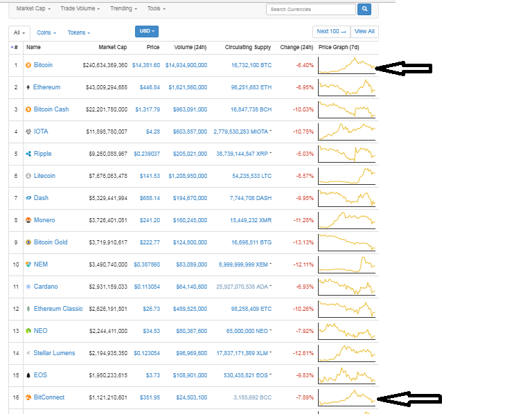Viewport: 532px width, 414px height.
Task: Click the View All button
Action: click(364, 32)
